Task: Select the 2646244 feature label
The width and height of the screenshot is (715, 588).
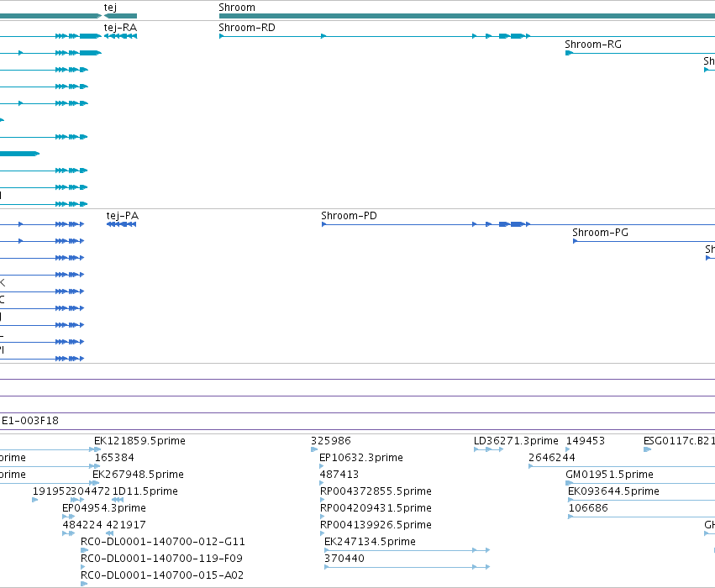Action: tap(552, 458)
